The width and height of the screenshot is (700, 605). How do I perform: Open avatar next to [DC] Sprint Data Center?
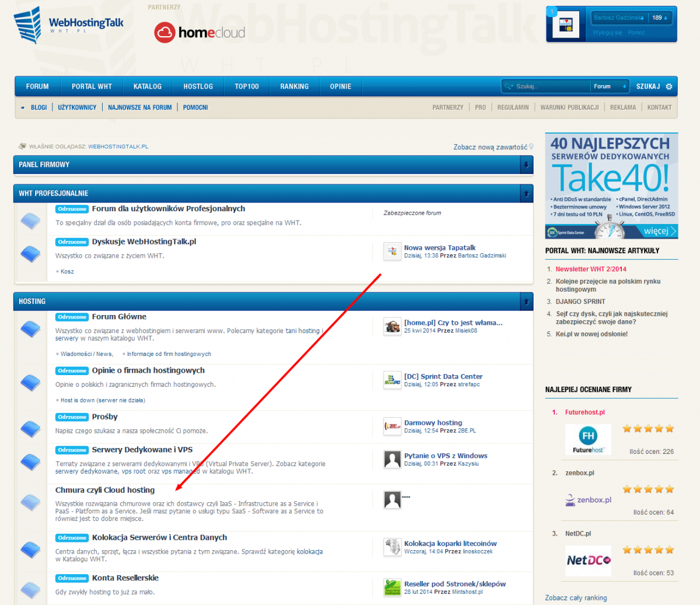[392, 380]
